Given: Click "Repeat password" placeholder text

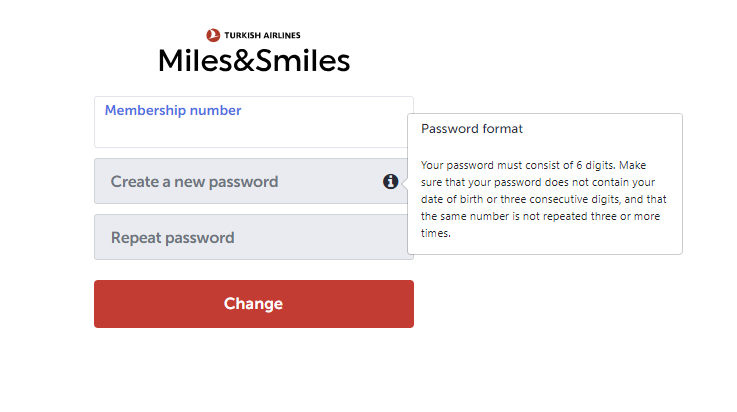Looking at the screenshot, I should point(172,238).
